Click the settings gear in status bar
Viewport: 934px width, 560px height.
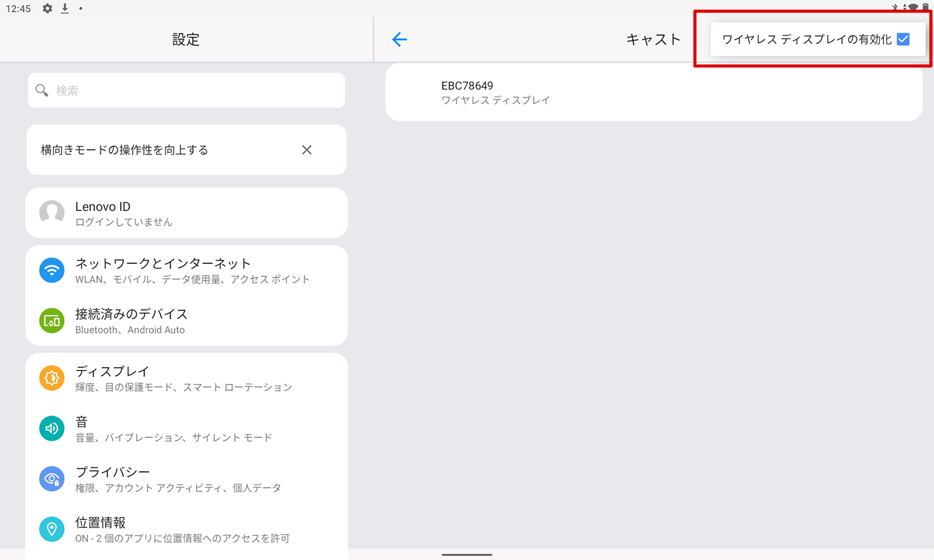[47, 9]
